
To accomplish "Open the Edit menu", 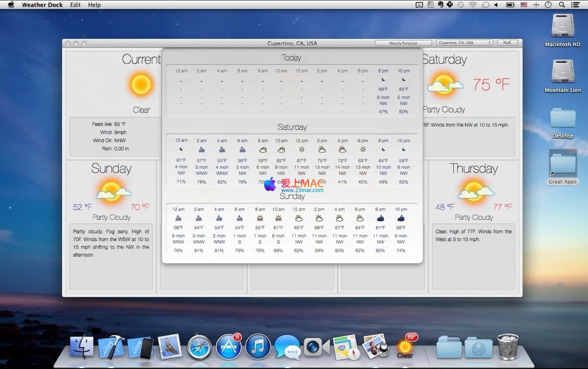I will coord(75,5).
